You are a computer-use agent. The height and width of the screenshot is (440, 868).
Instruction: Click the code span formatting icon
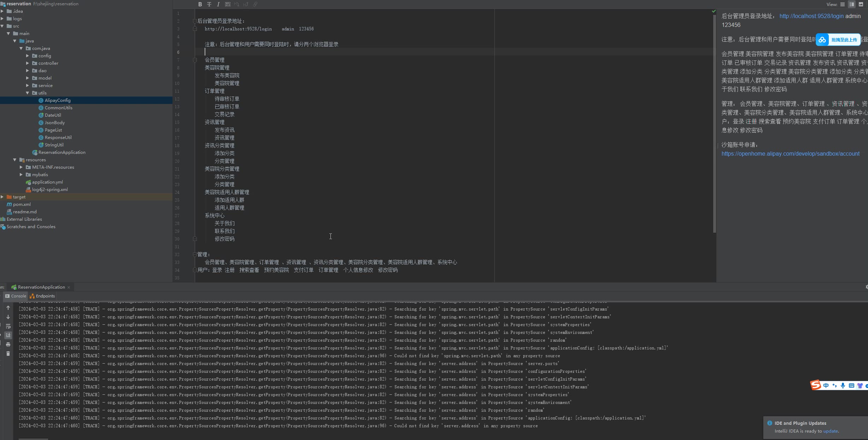[x=228, y=4]
